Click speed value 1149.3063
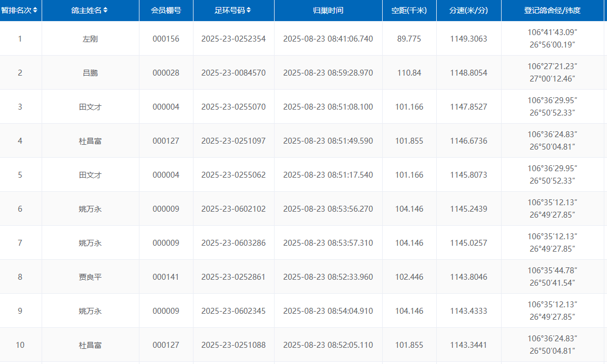607x364 pixels. pyautogui.click(x=469, y=39)
